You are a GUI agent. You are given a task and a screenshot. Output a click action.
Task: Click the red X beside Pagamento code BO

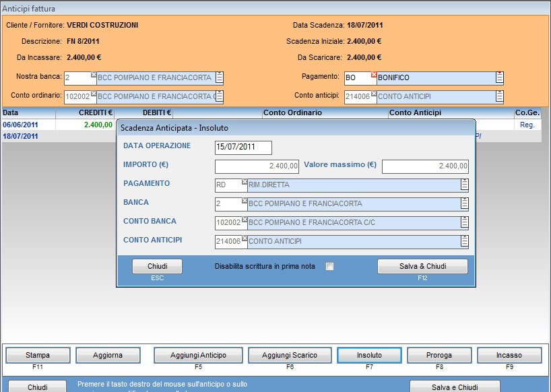[x=374, y=75]
